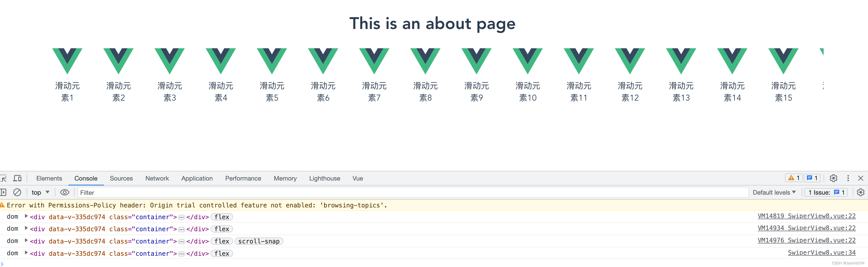
Task: Click the scroll-snap badge
Action: click(x=259, y=241)
